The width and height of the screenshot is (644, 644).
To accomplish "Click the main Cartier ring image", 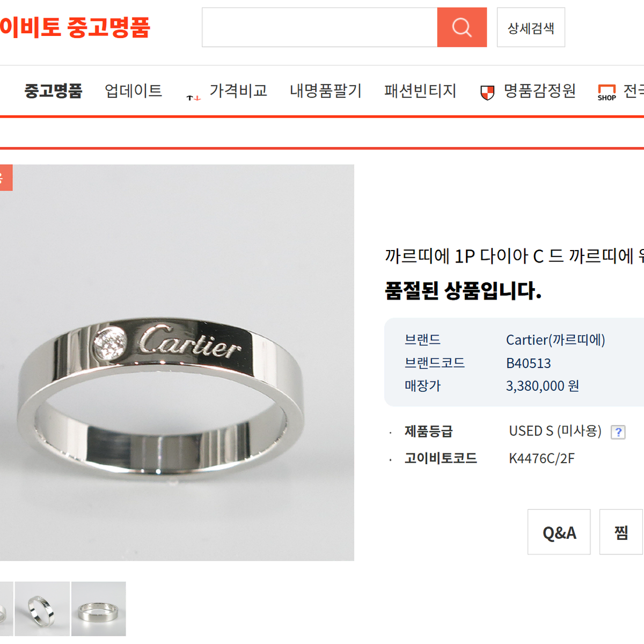I will 177,363.
